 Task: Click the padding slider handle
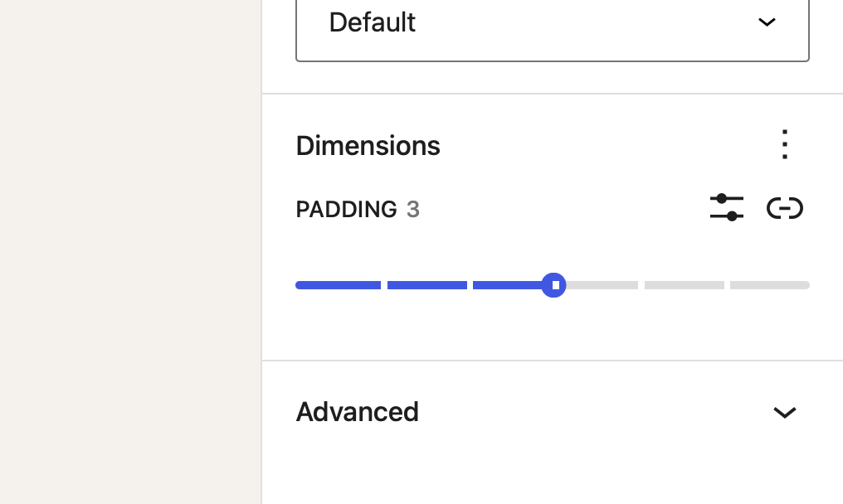[x=554, y=284]
